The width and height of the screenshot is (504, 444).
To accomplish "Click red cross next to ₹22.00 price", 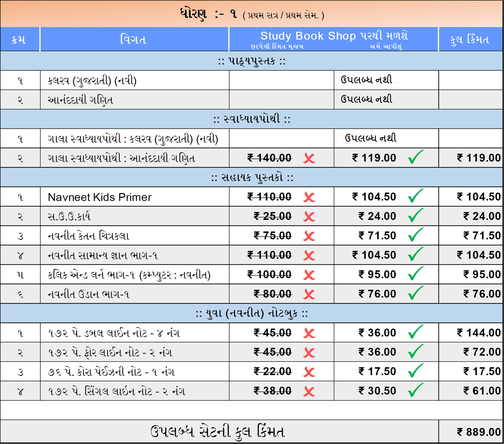I will (x=309, y=372).
